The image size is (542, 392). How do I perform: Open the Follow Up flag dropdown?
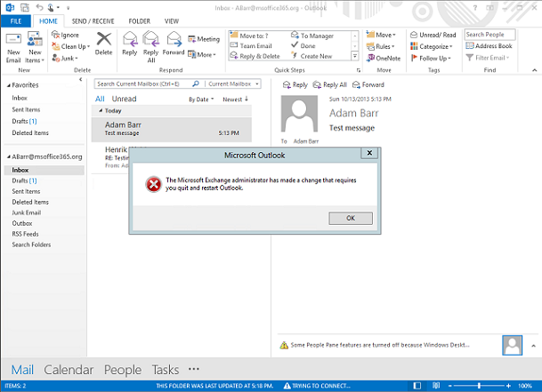[431, 58]
